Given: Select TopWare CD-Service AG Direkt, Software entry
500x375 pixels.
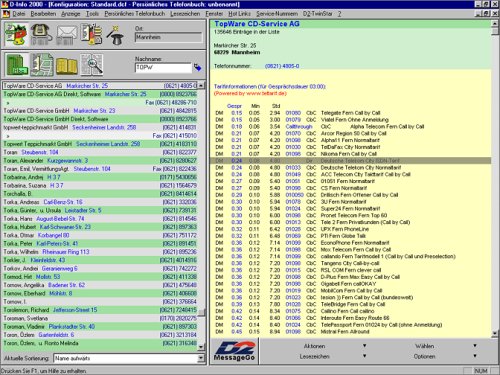Looking at the screenshot, I should pyautogui.click(x=100, y=94).
